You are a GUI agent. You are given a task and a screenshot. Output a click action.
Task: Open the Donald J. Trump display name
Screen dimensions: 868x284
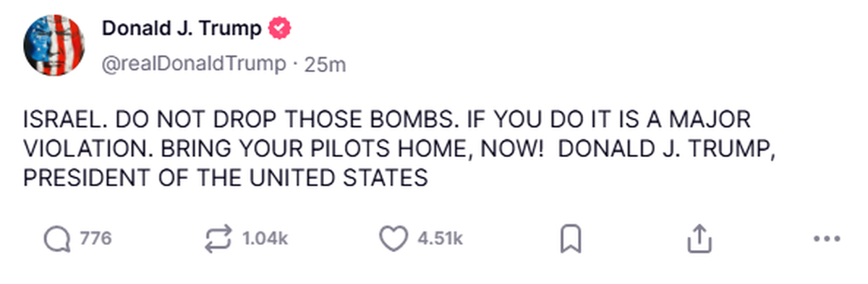click(x=182, y=30)
